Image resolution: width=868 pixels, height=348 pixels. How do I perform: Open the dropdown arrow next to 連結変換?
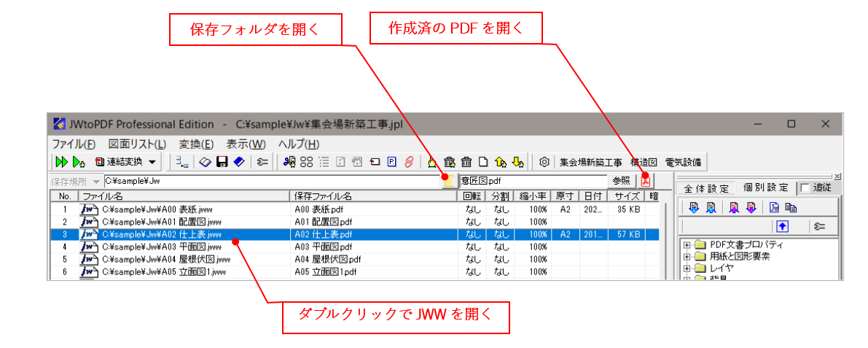point(152,163)
